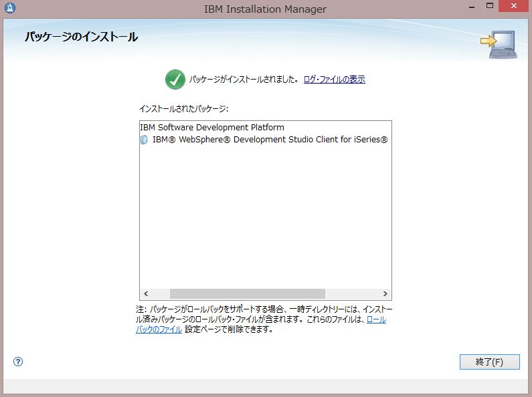The image size is (532, 397).
Task: Click the install package computer icon
Action: [499, 44]
